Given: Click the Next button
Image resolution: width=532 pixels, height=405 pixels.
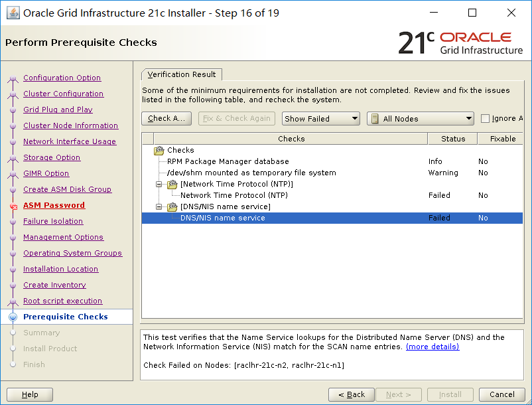Looking at the screenshot, I should pyautogui.click(x=398, y=394).
